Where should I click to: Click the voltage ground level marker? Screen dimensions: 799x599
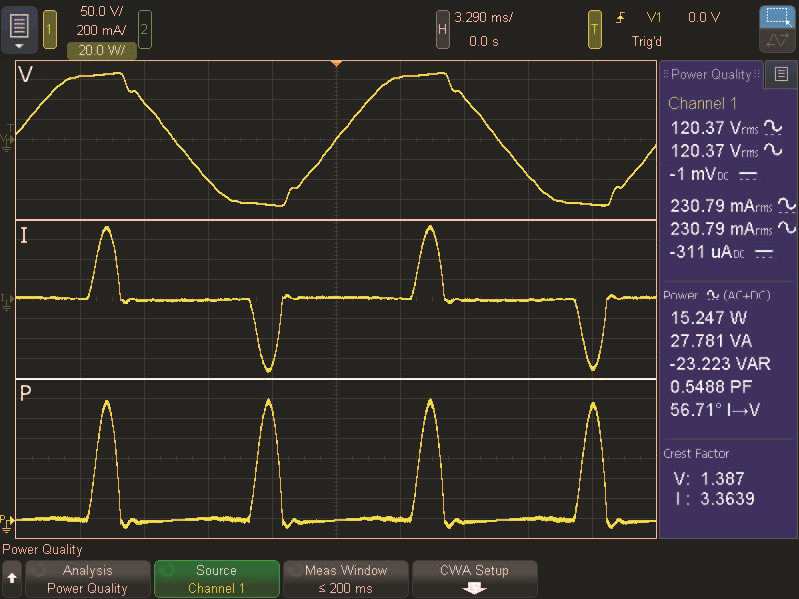pos(7,140)
